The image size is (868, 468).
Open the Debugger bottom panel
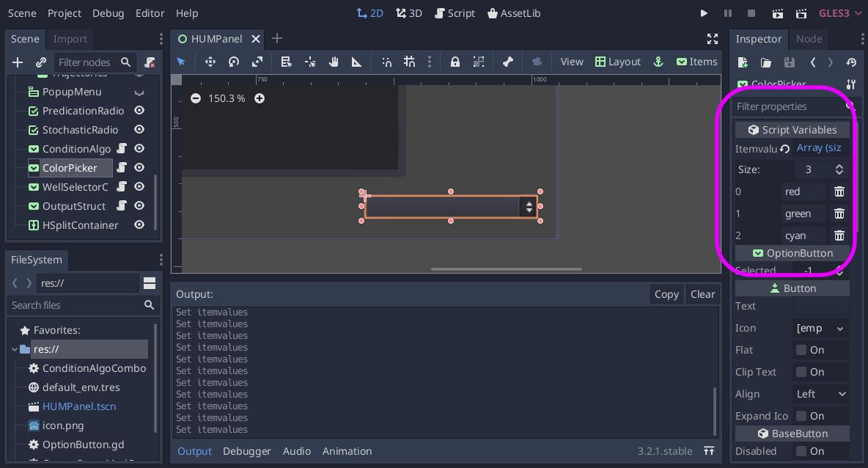click(247, 451)
